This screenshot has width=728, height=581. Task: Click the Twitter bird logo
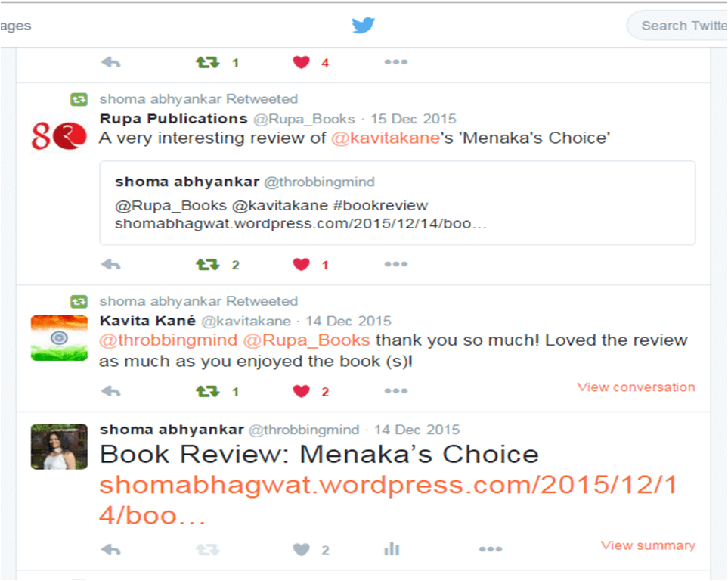tap(363, 25)
